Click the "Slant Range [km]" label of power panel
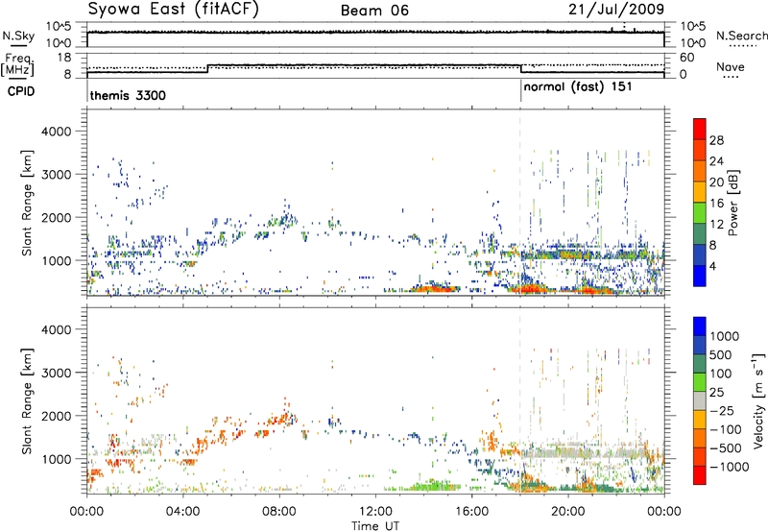The image size is (768, 532). click(27, 203)
